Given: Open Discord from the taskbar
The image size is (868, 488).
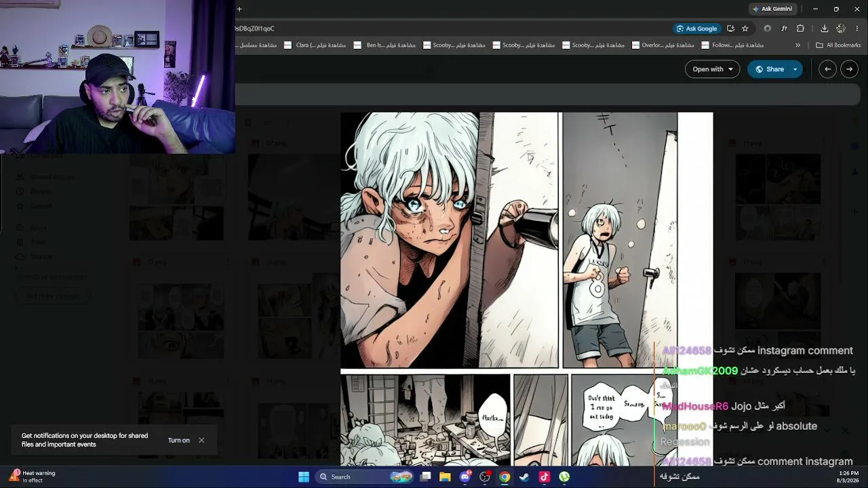Looking at the screenshot, I should pyautogui.click(x=465, y=477).
